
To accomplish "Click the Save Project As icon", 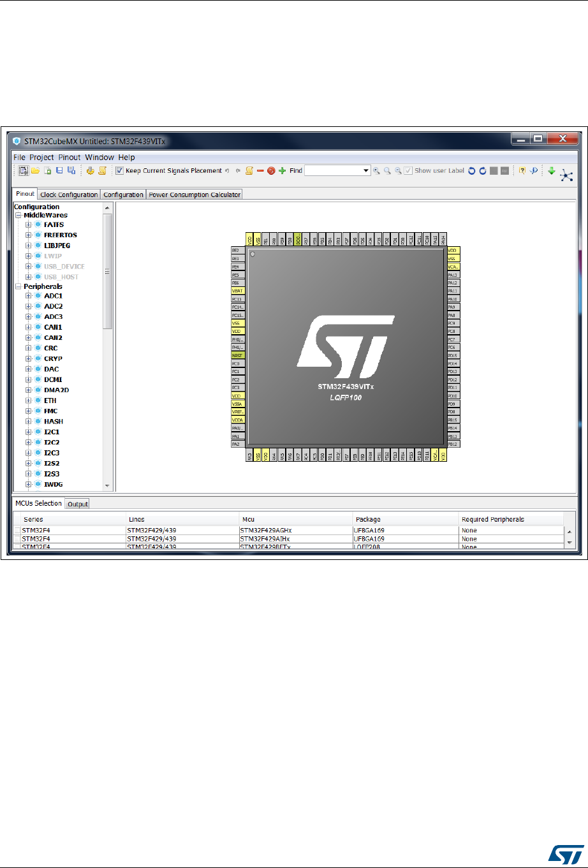I will point(71,170).
